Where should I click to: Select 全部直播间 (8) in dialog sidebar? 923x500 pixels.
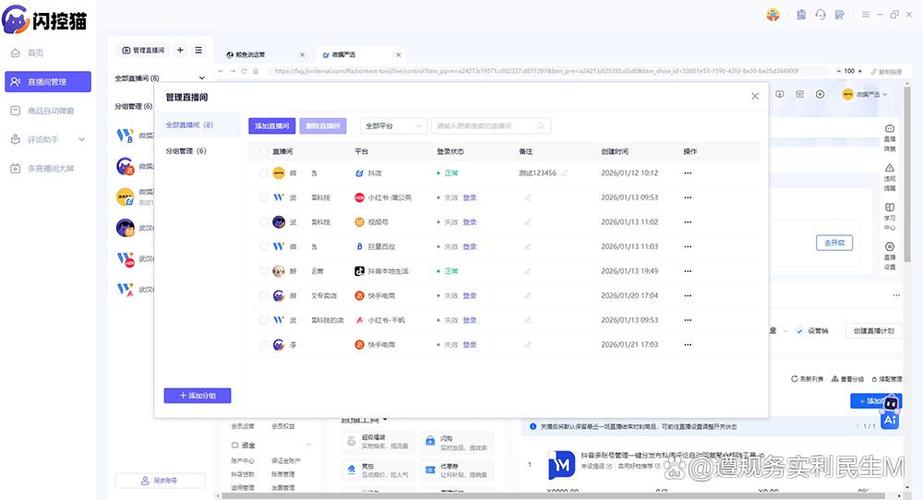[190, 125]
